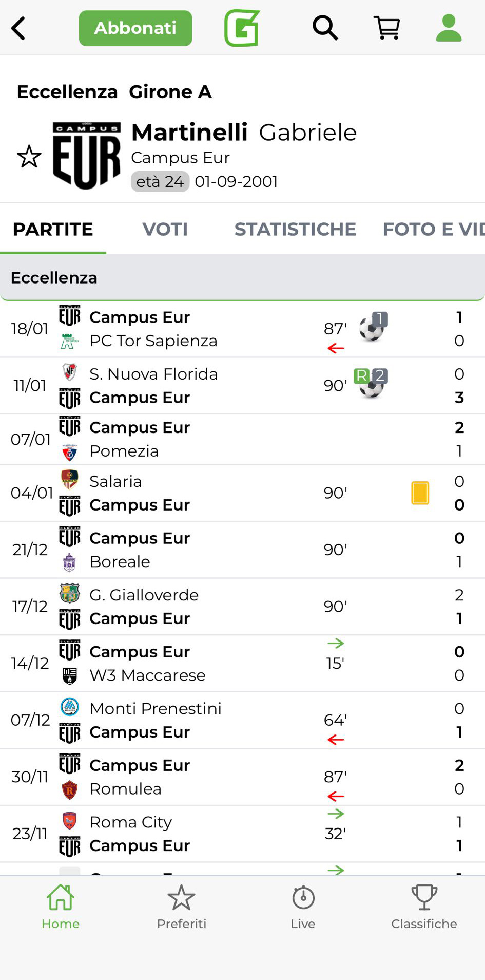Open the shopping cart
485x980 pixels.
point(387,28)
